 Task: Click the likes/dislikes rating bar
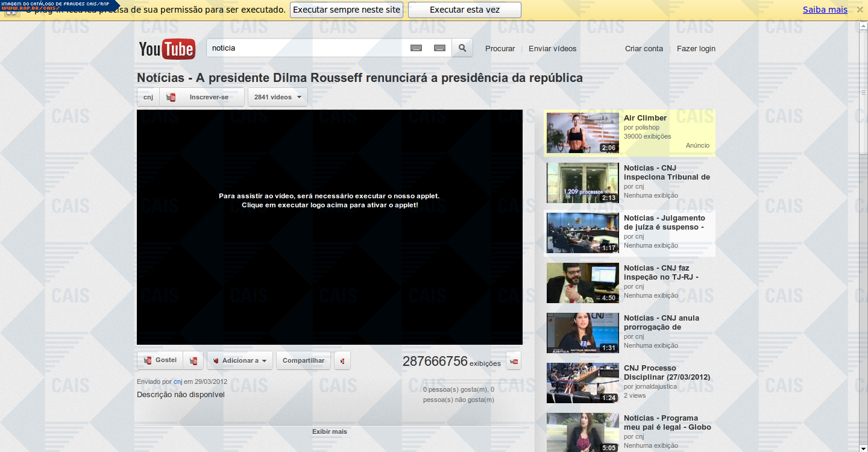click(472, 381)
